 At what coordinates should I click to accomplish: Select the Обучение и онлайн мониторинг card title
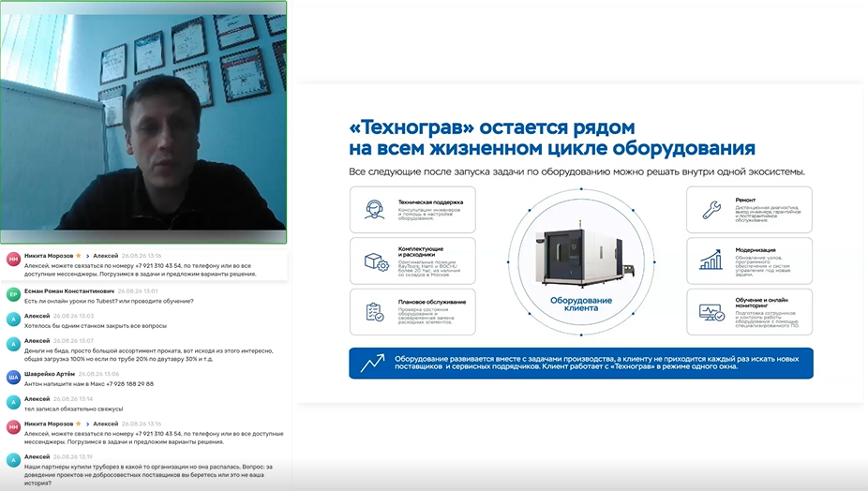coord(761,303)
